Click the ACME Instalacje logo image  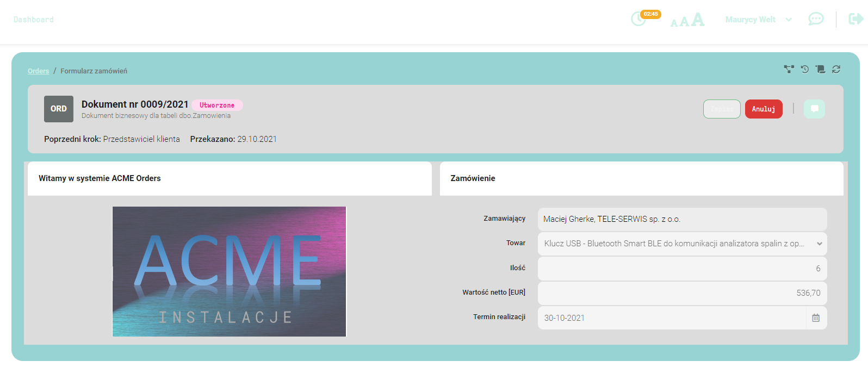(x=229, y=271)
